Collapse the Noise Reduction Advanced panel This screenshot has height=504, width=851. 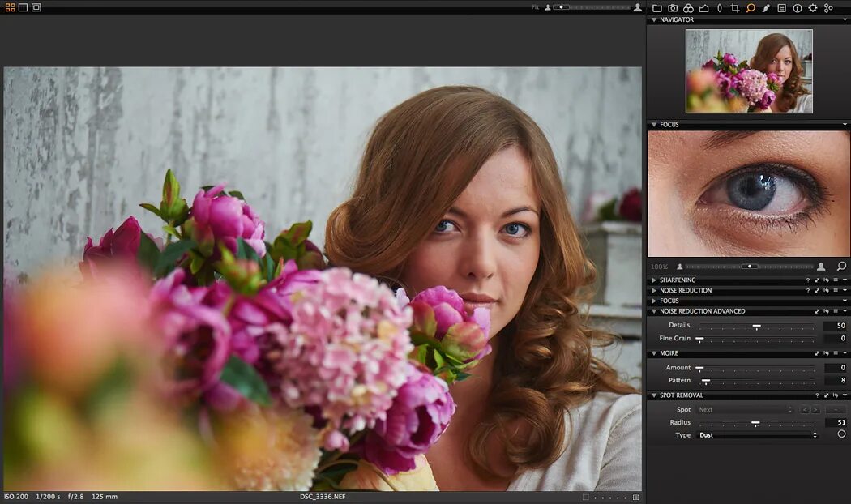click(654, 311)
